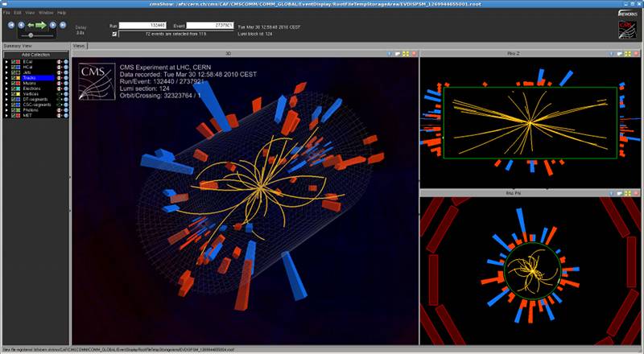Screen dimensions: 644x354
Task: Jump to the first event
Action: pos(11,25)
